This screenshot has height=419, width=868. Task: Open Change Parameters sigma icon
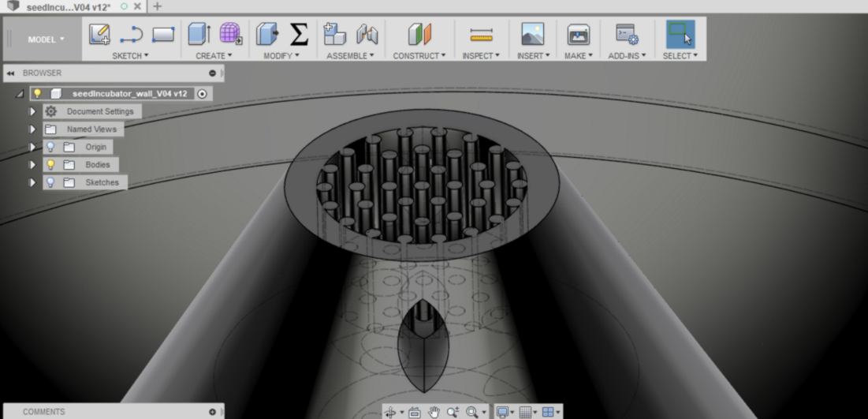(x=299, y=35)
